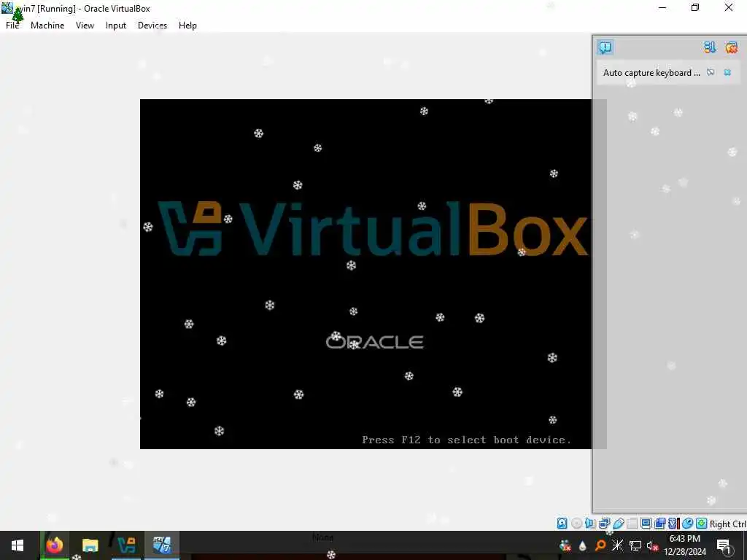The image size is (747, 560).
Task: Click the water drop tray icon
Action: coord(583,545)
